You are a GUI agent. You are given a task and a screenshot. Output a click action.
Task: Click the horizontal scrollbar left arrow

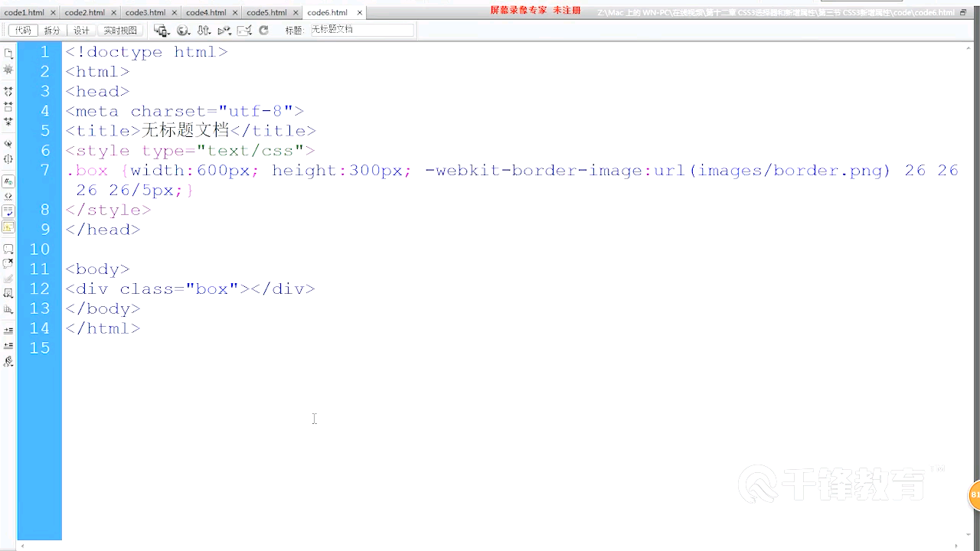22,546
